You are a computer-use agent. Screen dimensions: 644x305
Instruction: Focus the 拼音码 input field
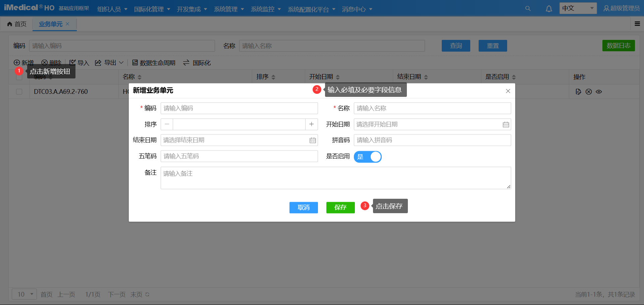click(432, 140)
